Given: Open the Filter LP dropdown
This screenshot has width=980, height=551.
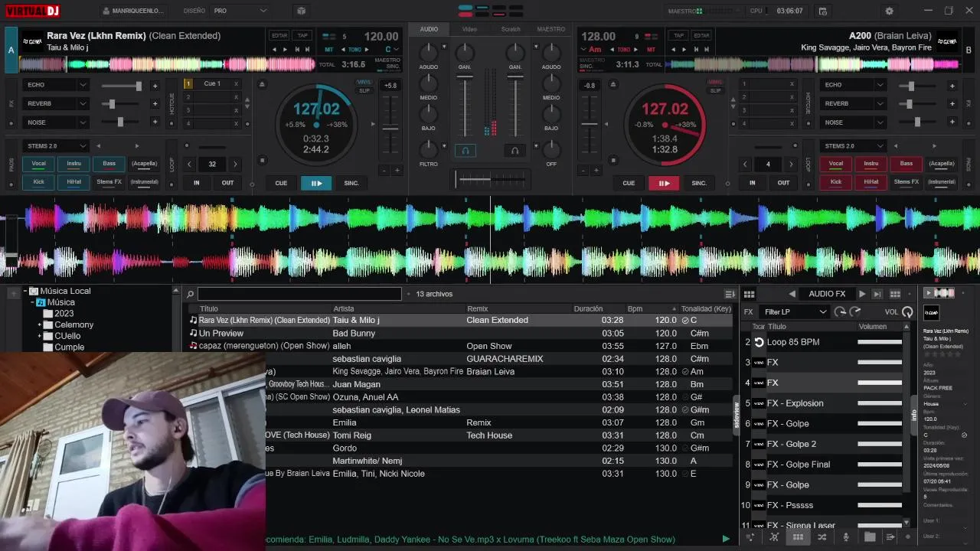Looking at the screenshot, I should click(795, 311).
